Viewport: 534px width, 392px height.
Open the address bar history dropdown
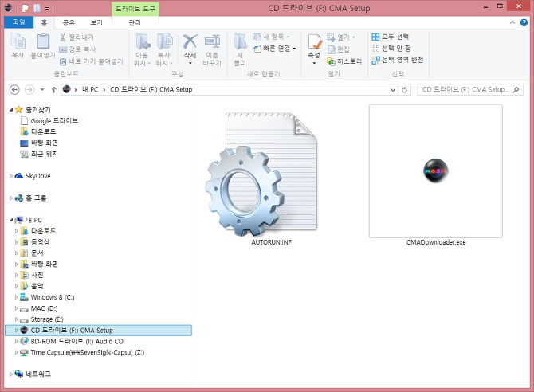[393, 90]
